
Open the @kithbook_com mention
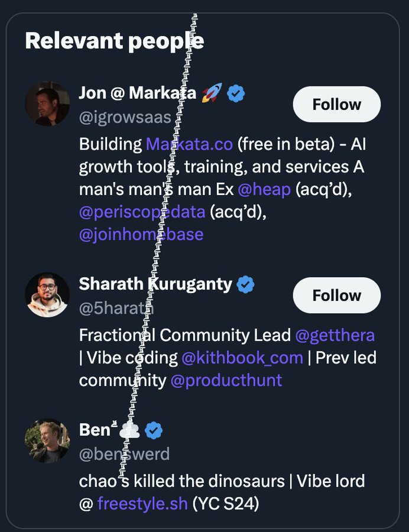[x=242, y=358]
